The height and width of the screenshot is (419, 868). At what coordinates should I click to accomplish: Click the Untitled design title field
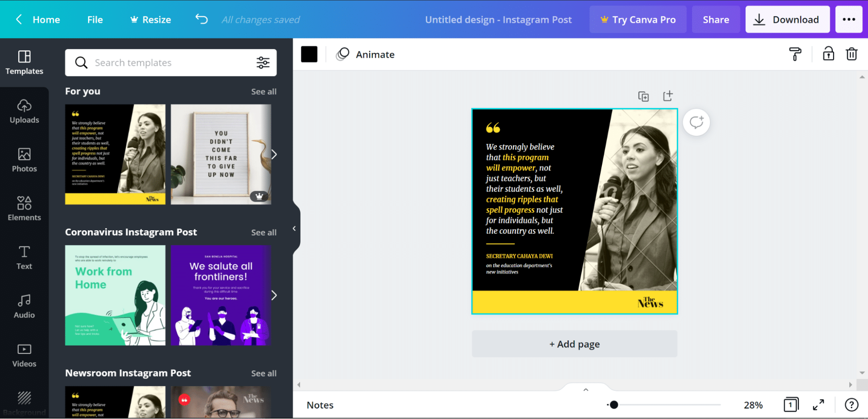pos(498,20)
